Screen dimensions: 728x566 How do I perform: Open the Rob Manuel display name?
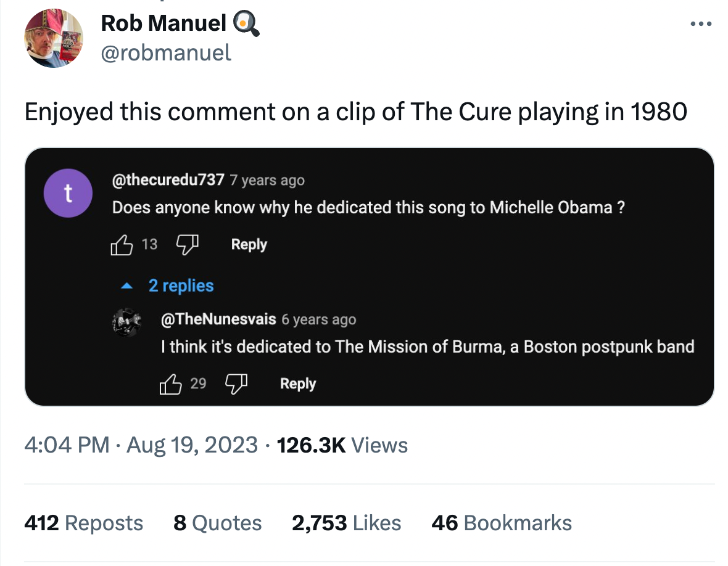(163, 23)
